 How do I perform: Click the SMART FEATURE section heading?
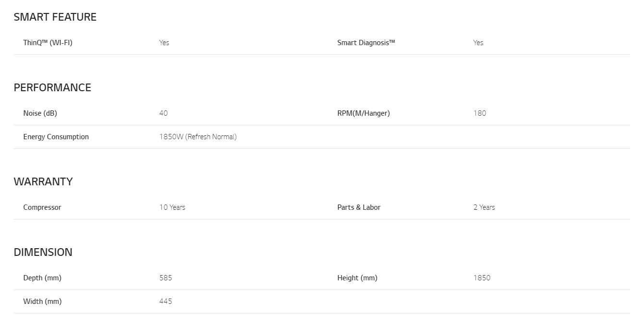55,17
